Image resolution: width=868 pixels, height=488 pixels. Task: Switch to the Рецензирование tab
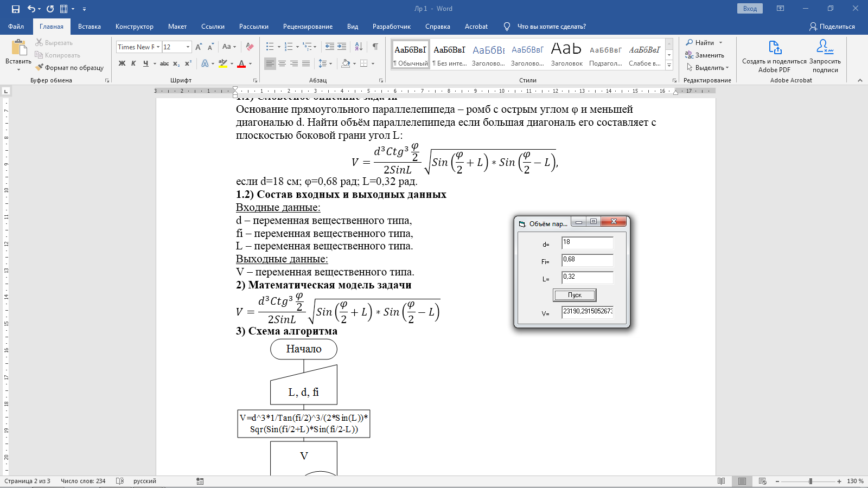tap(308, 26)
